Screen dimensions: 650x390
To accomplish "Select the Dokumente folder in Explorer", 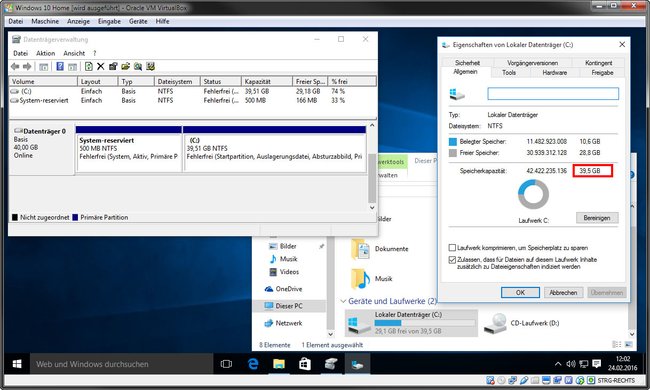I will 380,249.
